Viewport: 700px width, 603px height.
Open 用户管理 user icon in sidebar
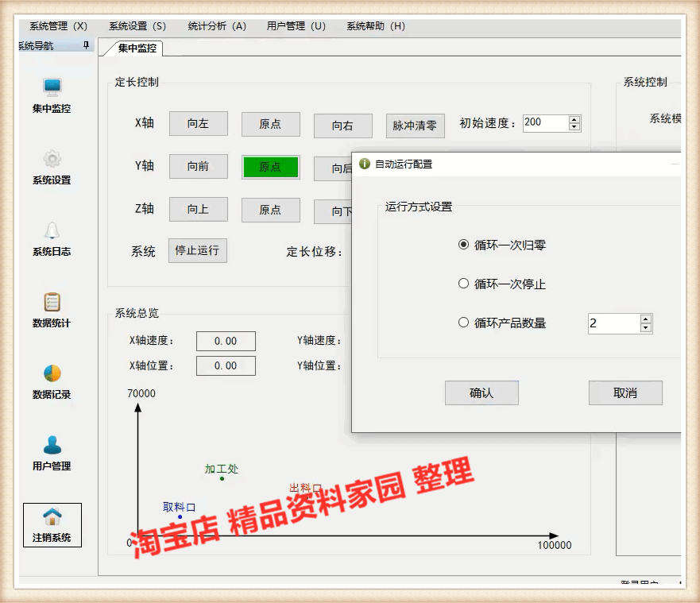pyautogui.click(x=52, y=445)
